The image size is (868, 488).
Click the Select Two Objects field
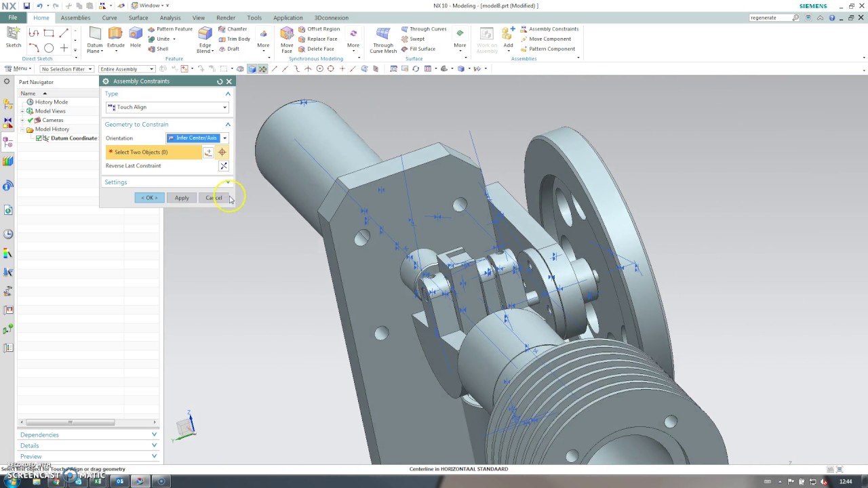tap(153, 152)
